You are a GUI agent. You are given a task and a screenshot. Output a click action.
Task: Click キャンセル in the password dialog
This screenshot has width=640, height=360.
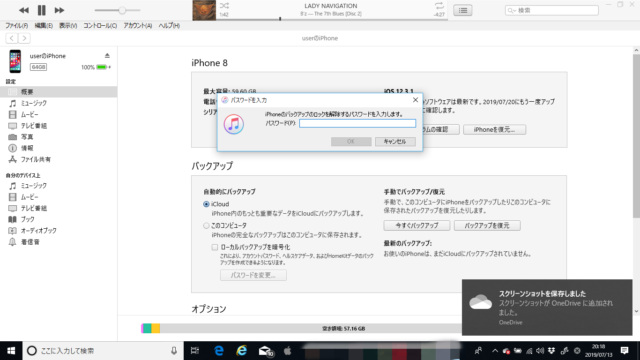point(395,142)
